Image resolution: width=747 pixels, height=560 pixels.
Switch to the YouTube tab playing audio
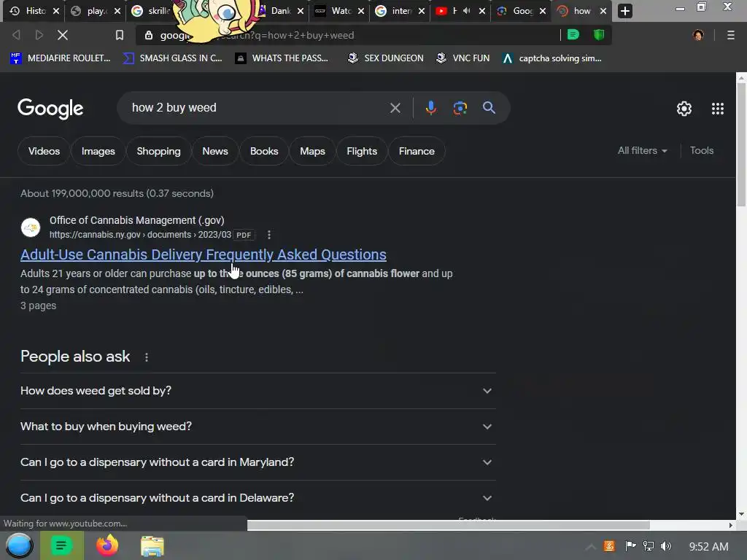click(460, 11)
